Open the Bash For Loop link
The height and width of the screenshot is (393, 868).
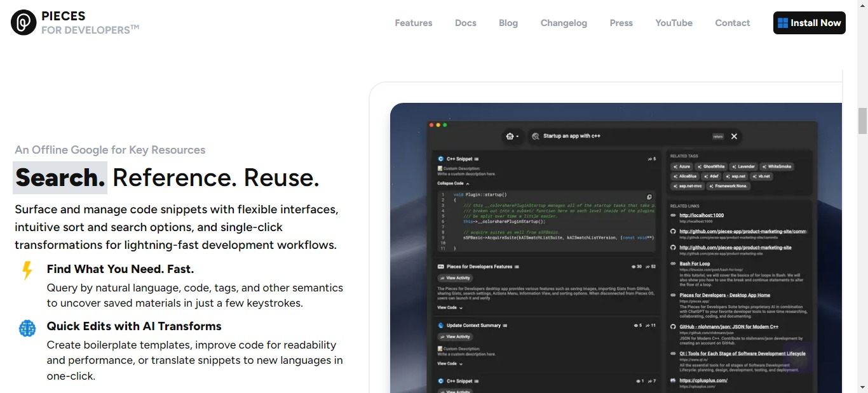695,263
